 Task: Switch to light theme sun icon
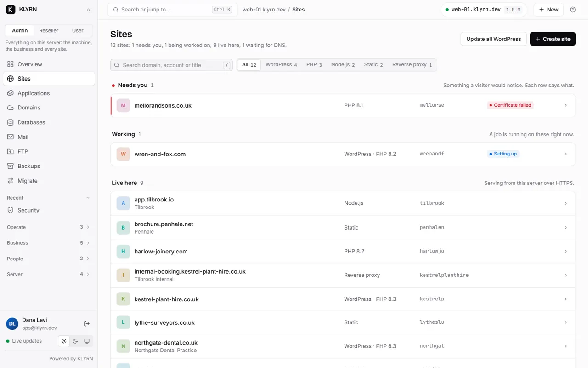coord(64,341)
